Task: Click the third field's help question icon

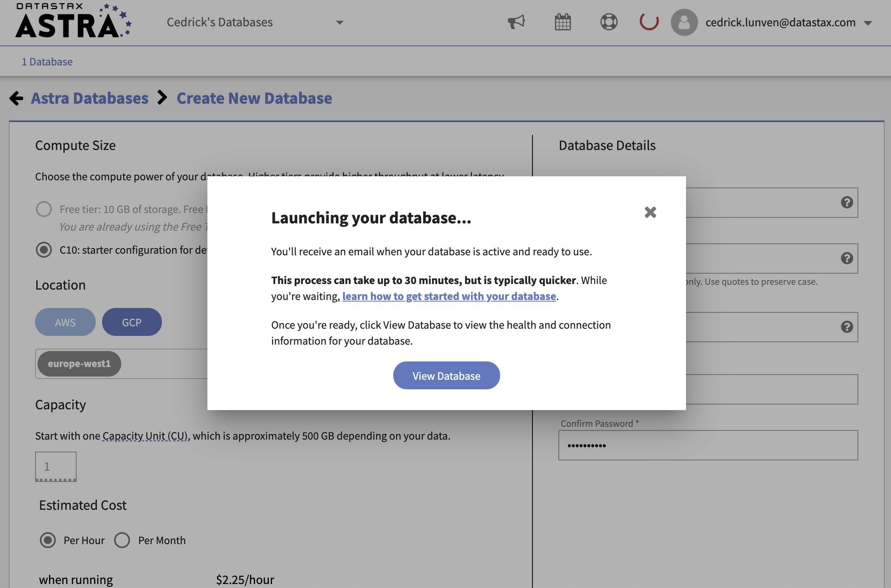Action: pyautogui.click(x=847, y=327)
